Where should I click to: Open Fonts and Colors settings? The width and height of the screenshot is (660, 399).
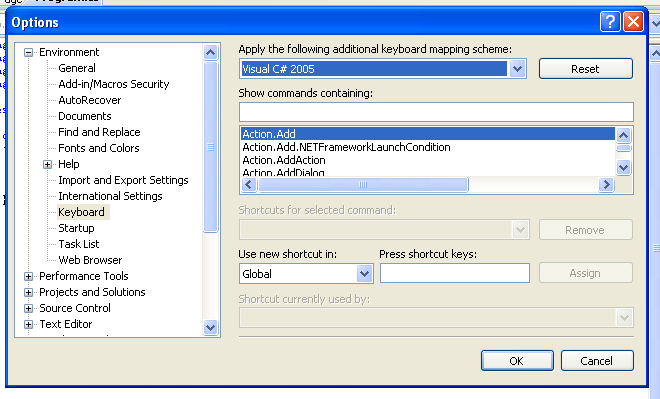pos(98,148)
